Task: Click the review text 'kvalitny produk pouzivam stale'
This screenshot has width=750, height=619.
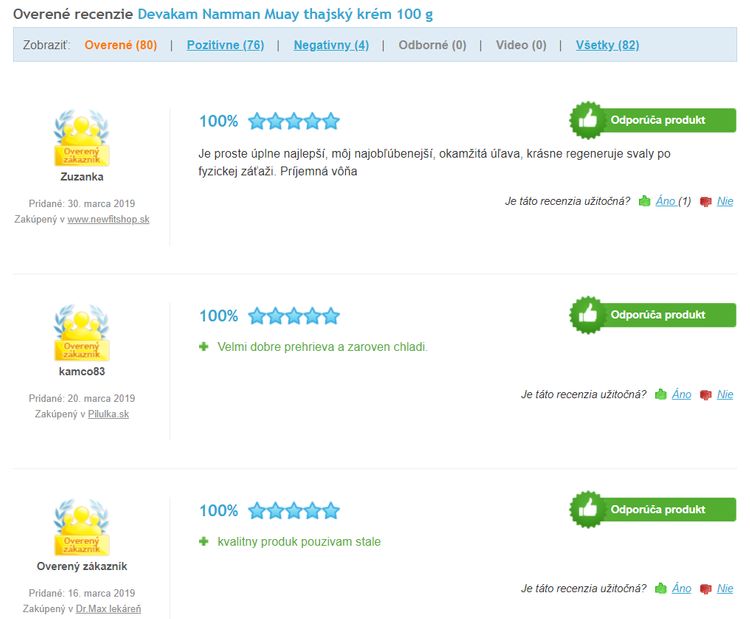Action: coord(299,542)
